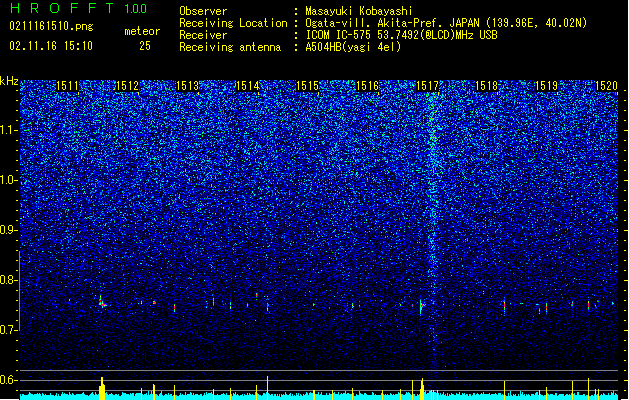Select the Ogata-vill. Akita-Pref. JAPAN location text
The width and height of the screenshot is (629, 400).
(x=446, y=23)
